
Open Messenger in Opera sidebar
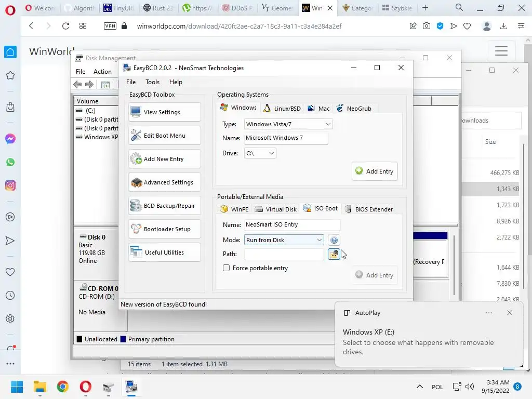10,139
